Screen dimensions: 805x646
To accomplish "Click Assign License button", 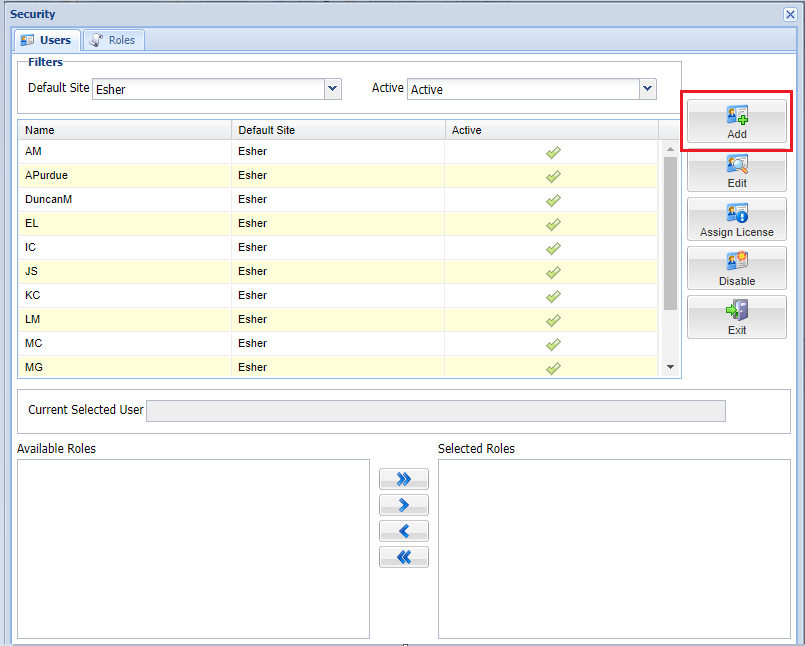I will (x=737, y=220).
